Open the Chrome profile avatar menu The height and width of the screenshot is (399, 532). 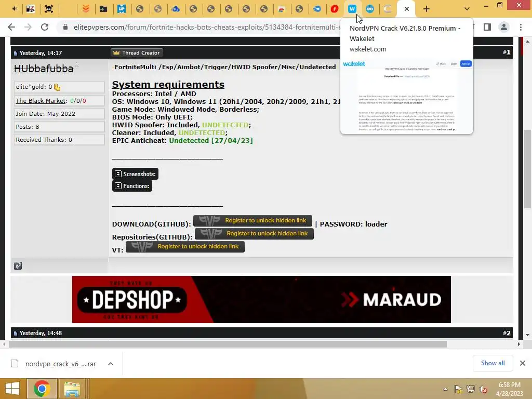504,27
